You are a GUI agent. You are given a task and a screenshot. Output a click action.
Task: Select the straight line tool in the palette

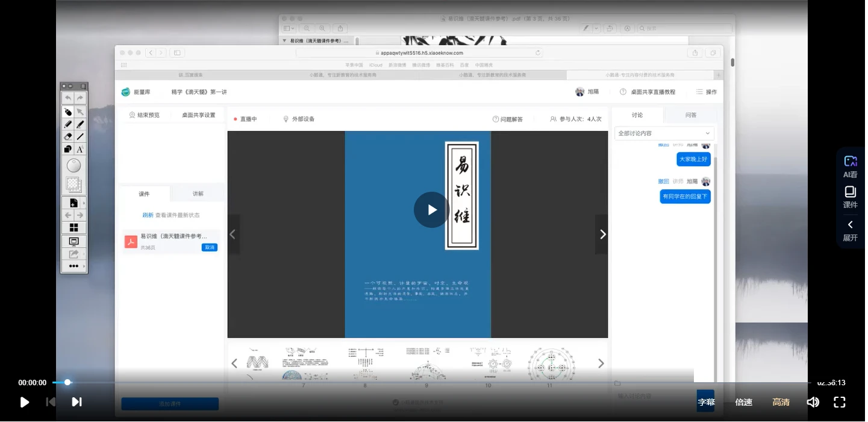(x=80, y=137)
